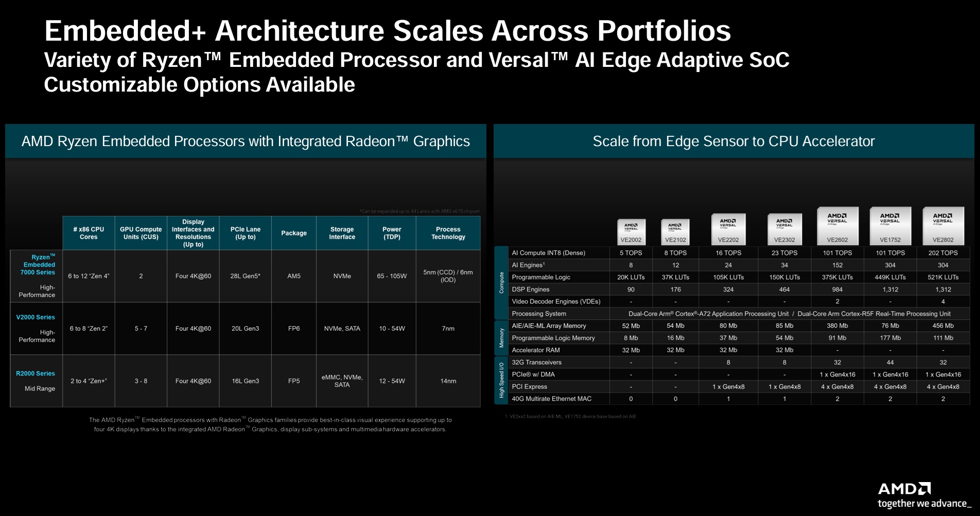This screenshot has width=980, height=516.
Task: Select the VE2202 chip icon
Action: [728, 229]
